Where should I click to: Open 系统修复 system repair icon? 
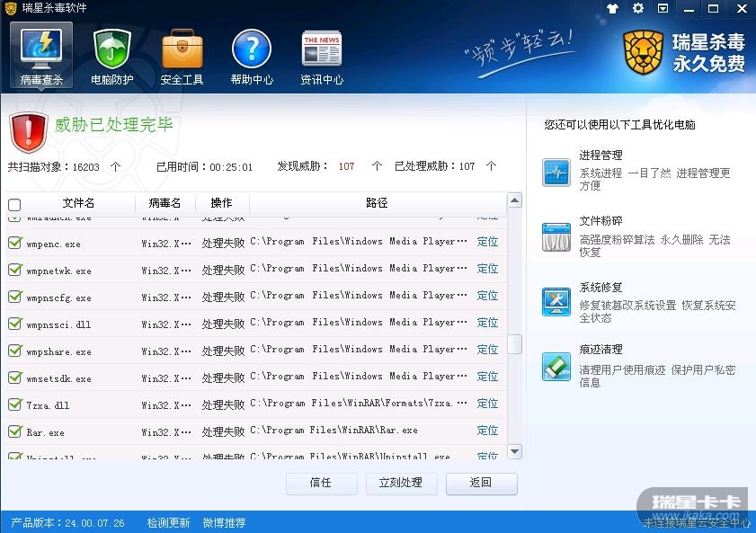pyautogui.click(x=556, y=302)
